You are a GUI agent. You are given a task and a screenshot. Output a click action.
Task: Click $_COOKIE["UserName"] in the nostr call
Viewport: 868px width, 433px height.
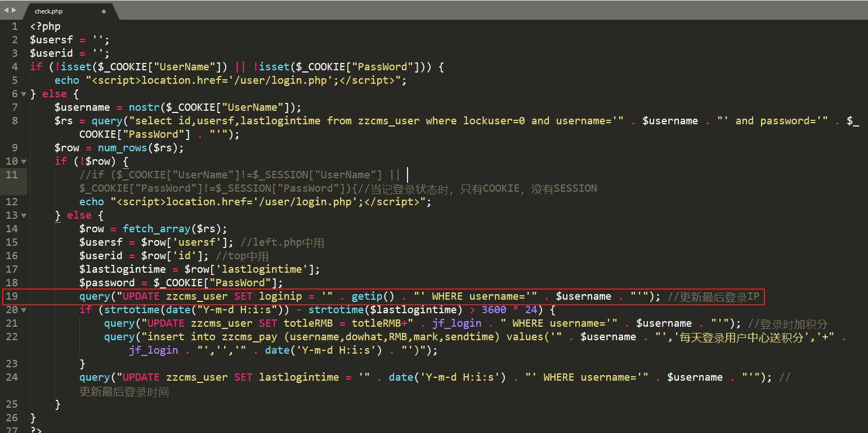[228, 107]
